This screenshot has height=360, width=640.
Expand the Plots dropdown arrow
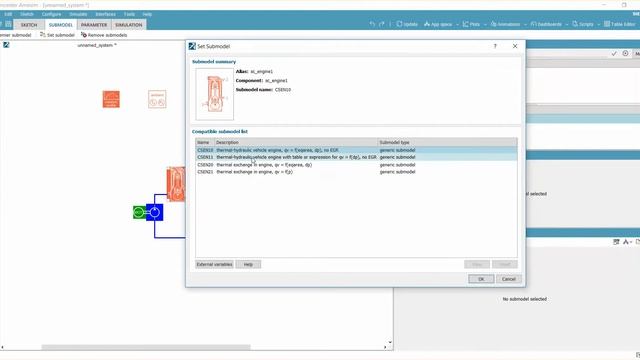click(x=485, y=24)
